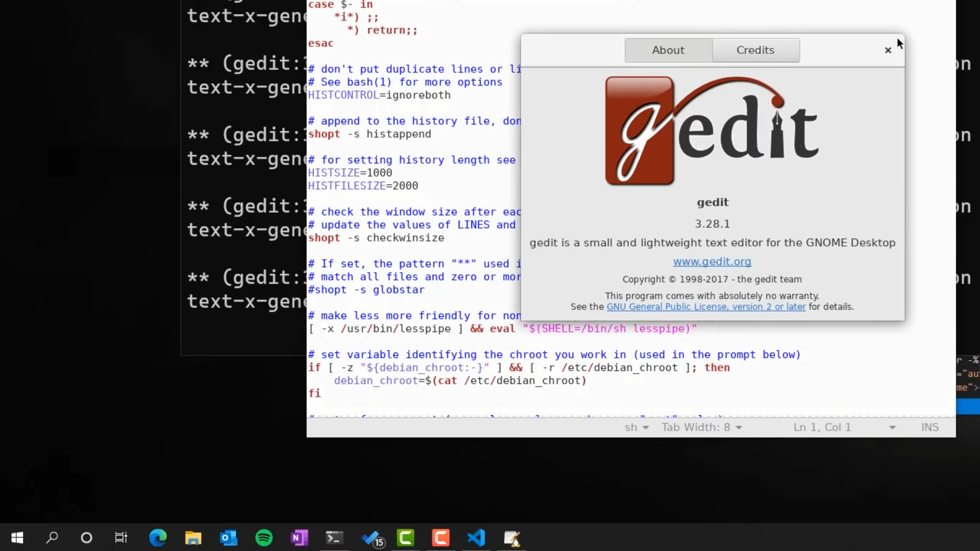Open File Explorer from taskbar
Viewport: 980px width, 551px height.
tap(193, 537)
